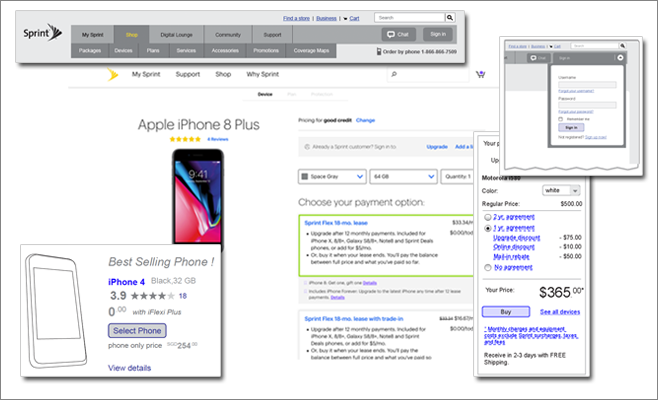The height and width of the screenshot is (400, 658).
Task: Open the Motorola color dropdown showing white
Action: [x=560, y=190]
